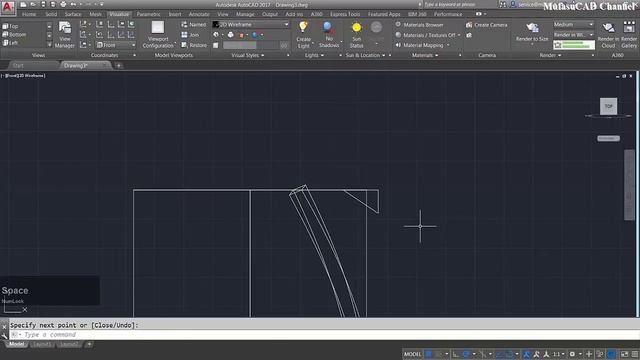Toggle snap mode in status bar

click(x=439, y=354)
